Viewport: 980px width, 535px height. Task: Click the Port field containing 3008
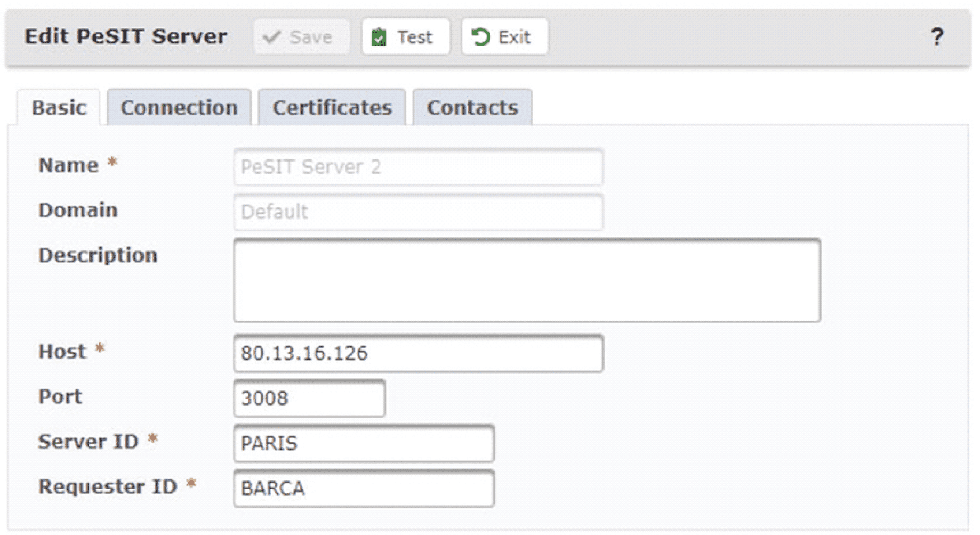309,398
